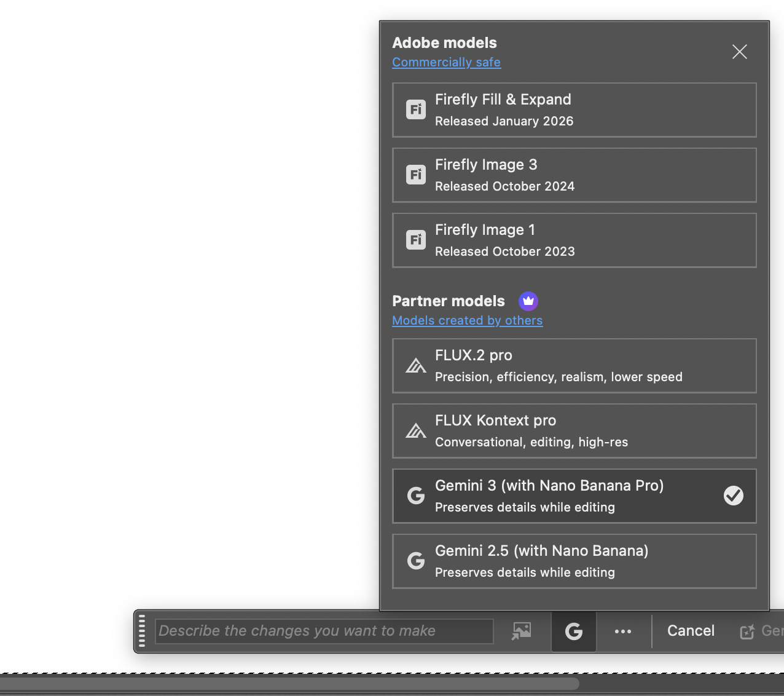Image resolution: width=784 pixels, height=696 pixels.
Task: Choose the FLUX Kontext pro model
Action: [574, 431]
